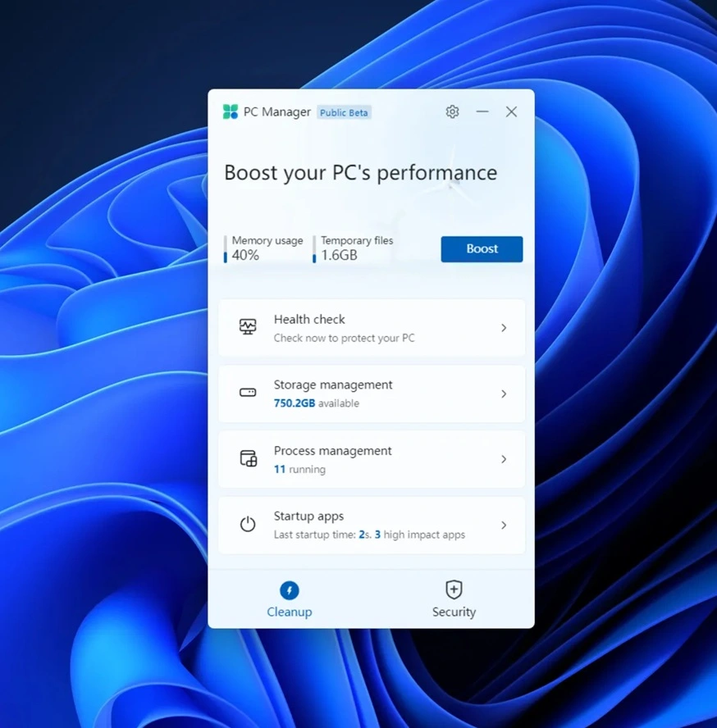Image resolution: width=717 pixels, height=728 pixels.
Task: Click the 11 running text
Action: (x=299, y=470)
